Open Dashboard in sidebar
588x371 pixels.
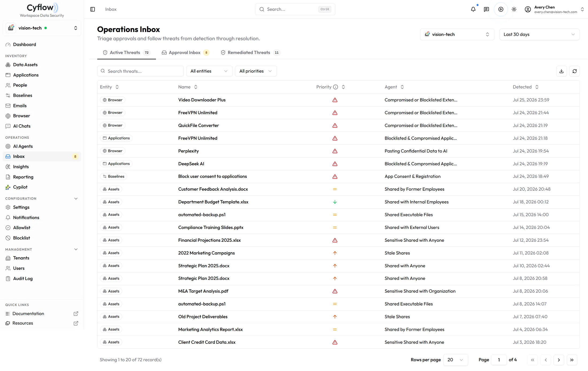[24, 44]
